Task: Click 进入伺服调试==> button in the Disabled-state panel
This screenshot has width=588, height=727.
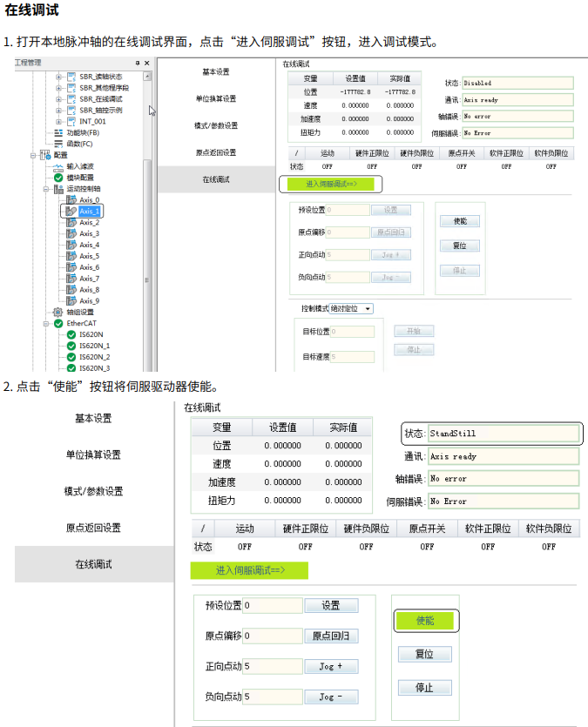Action: point(331,184)
